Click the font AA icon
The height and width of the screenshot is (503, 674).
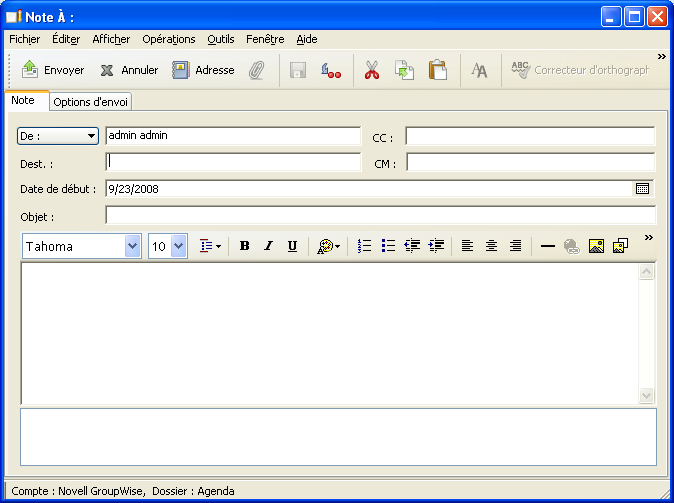[479, 70]
